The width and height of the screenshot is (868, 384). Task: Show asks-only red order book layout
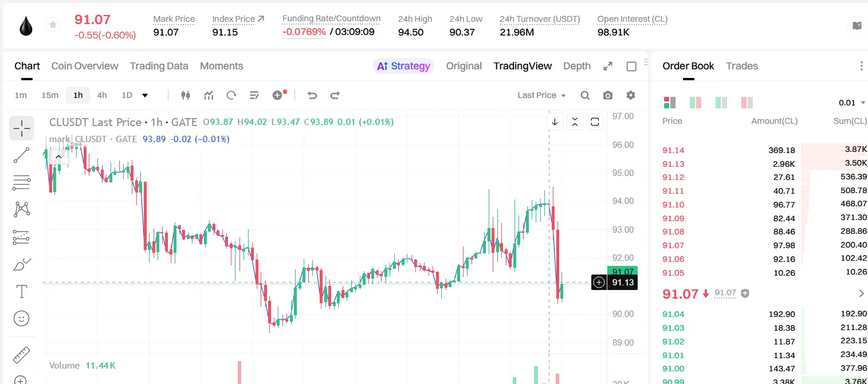coord(747,103)
